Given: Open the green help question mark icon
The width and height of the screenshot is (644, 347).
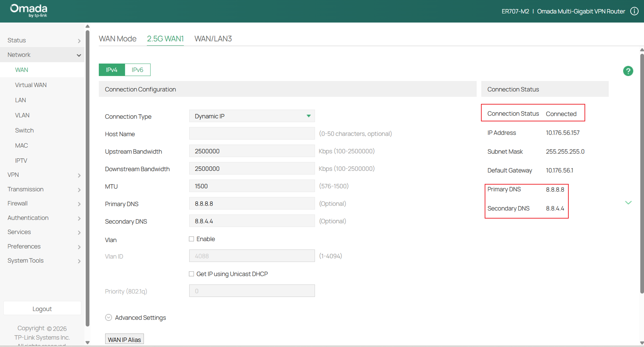Looking at the screenshot, I should pyautogui.click(x=628, y=71).
